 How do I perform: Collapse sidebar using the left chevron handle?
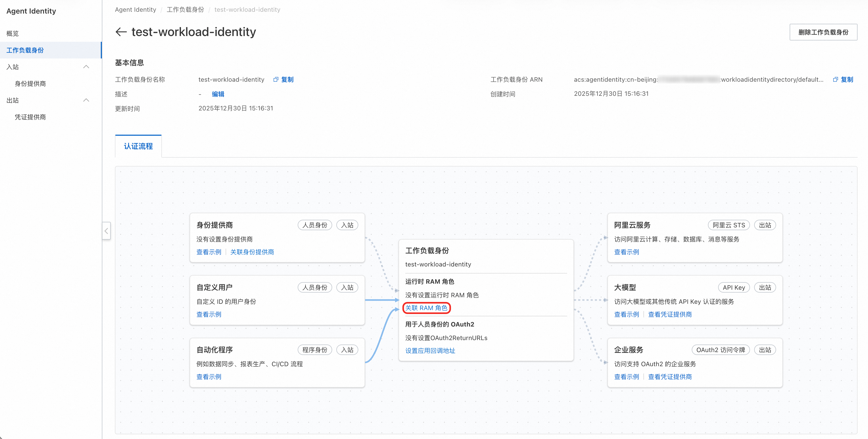click(106, 231)
